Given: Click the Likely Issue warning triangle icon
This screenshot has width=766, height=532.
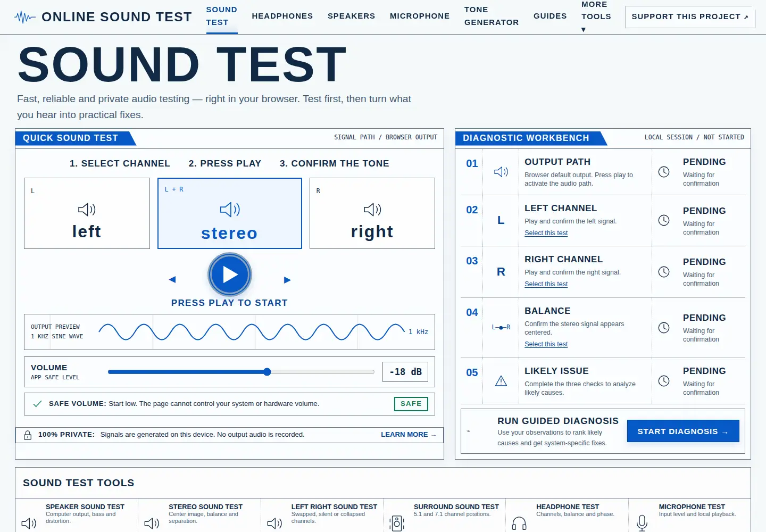Looking at the screenshot, I should [x=501, y=381].
